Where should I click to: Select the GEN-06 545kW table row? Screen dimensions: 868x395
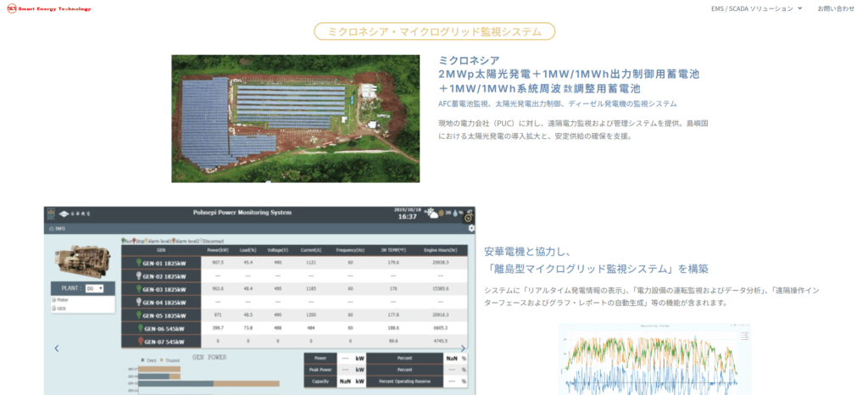pos(297,328)
